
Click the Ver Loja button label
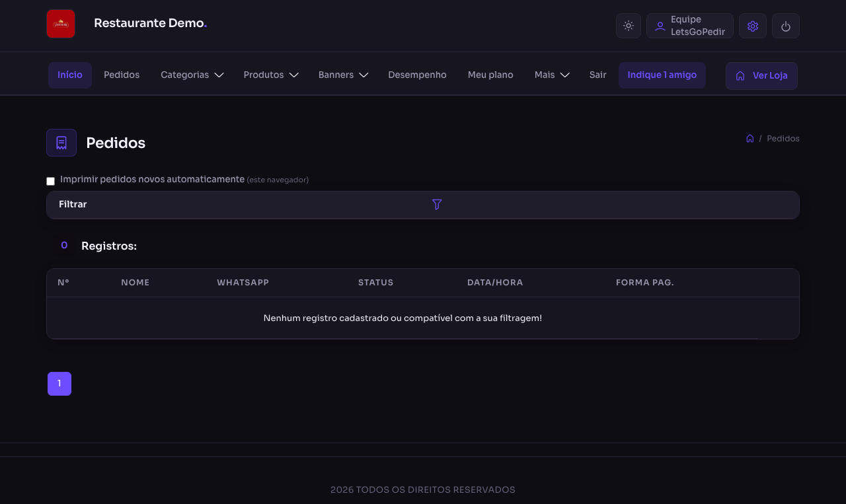click(x=770, y=76)
